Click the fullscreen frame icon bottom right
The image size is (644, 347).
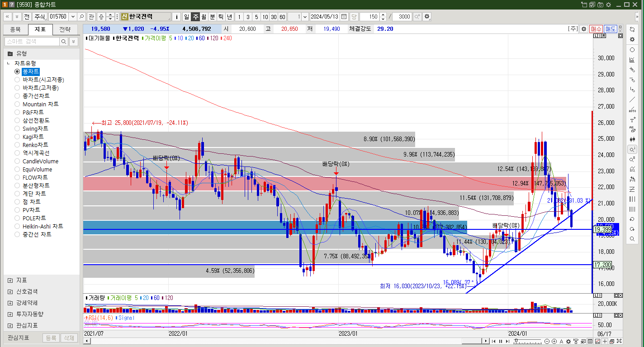point(619,341)
